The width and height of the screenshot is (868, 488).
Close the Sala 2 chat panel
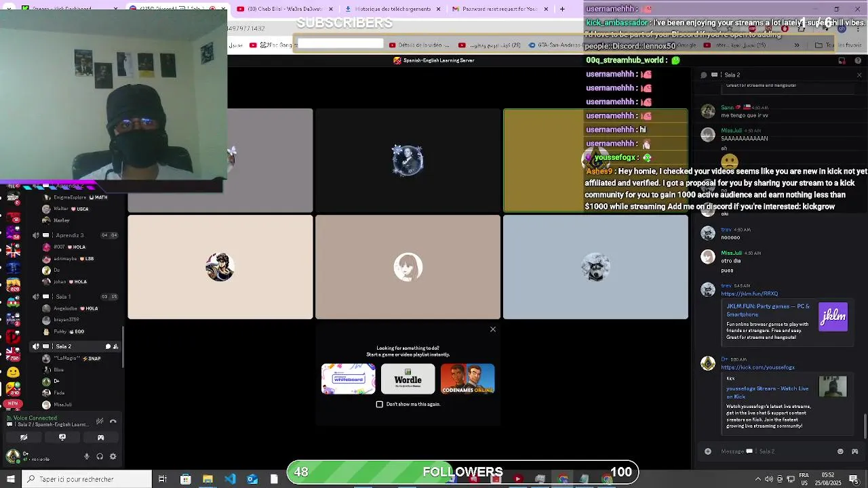click(x=859, y=75)
